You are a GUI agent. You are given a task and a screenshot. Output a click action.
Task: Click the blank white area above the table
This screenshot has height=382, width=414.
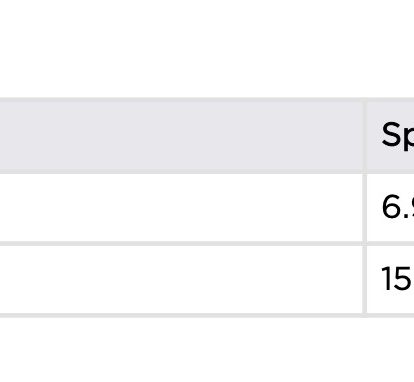[x=207, y=48]
